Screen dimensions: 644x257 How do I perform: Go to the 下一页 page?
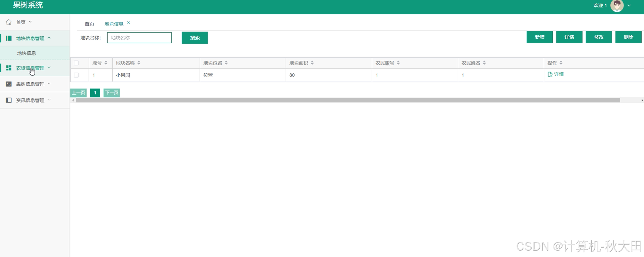point(112,93)
